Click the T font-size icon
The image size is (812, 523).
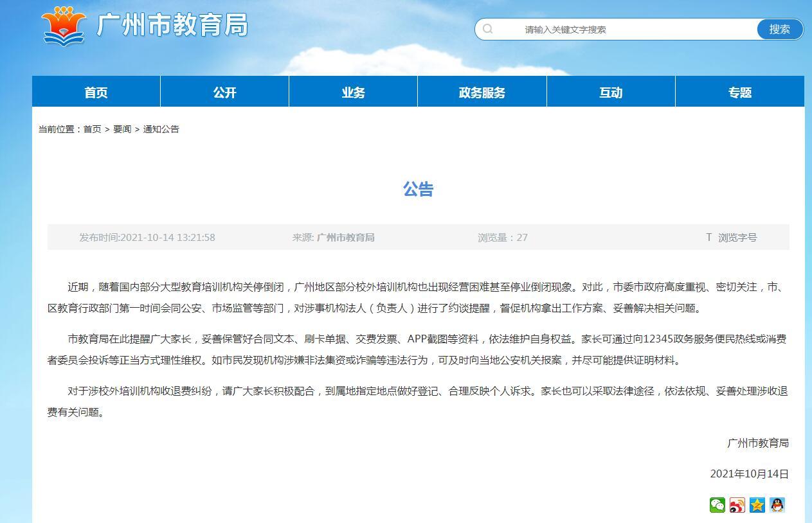pyautogui.click(x=709, y=237)
